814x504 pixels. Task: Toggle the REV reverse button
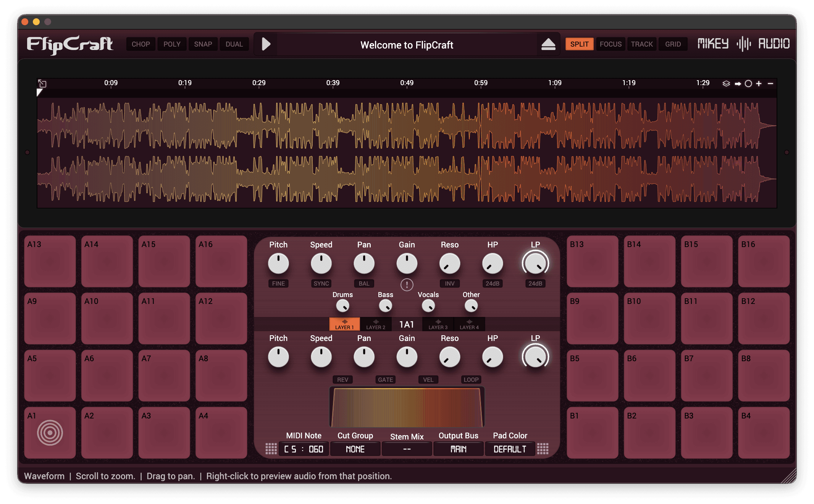[342, 380]
